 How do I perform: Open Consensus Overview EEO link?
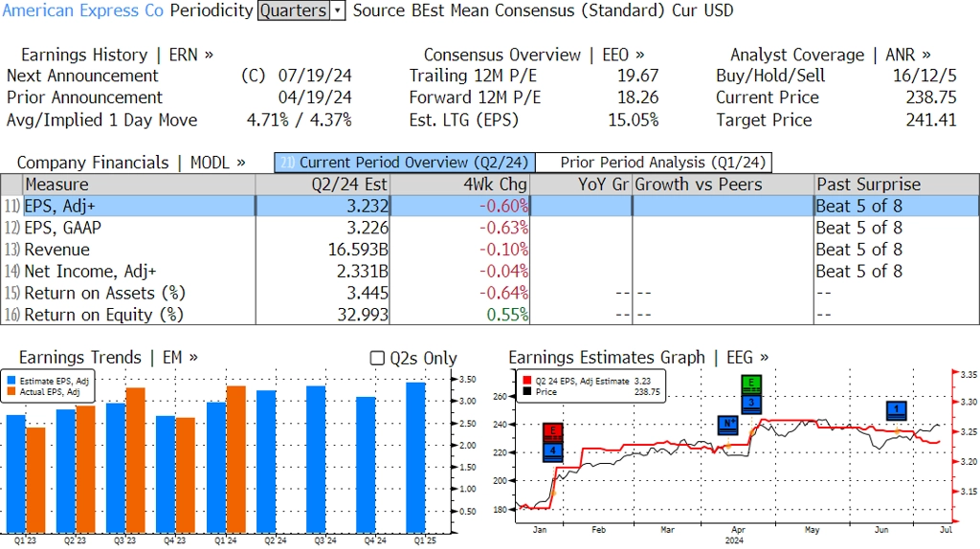tap(534, 55)
